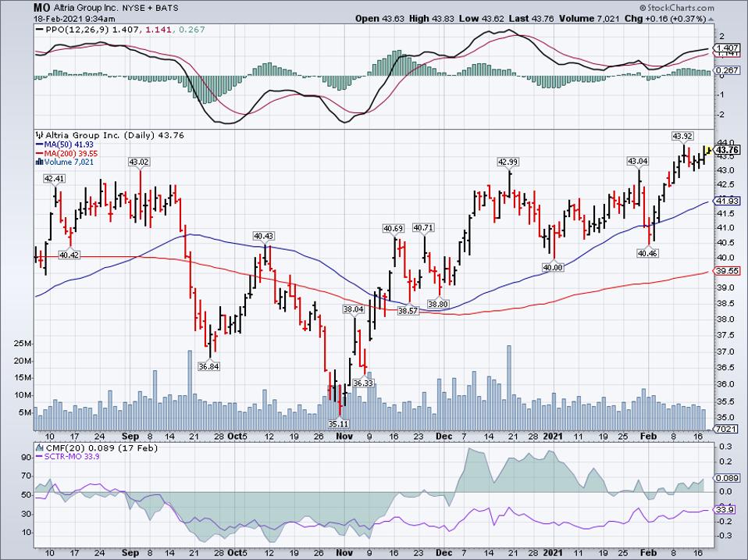This screenshot has width=748, height=560.
Task: Click the Last 43.76 value in header
Action: (531, 19)
